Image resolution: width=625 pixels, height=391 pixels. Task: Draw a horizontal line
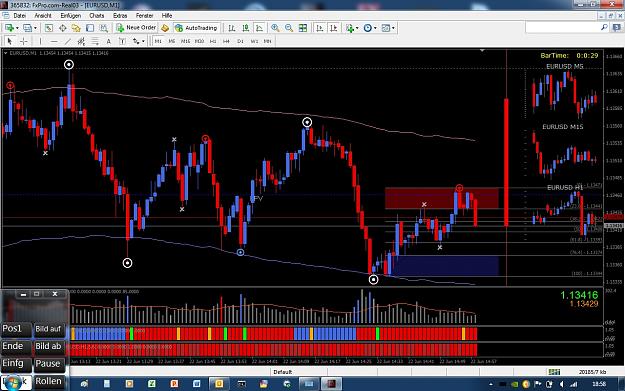(x=54, y=41)
